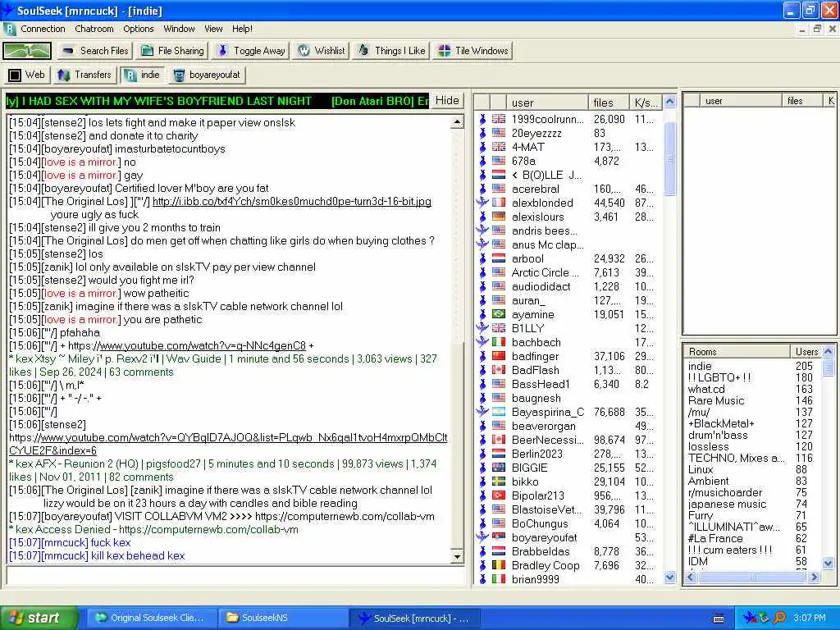Click German flag icon for alexislours

click(x=499, y=217)
